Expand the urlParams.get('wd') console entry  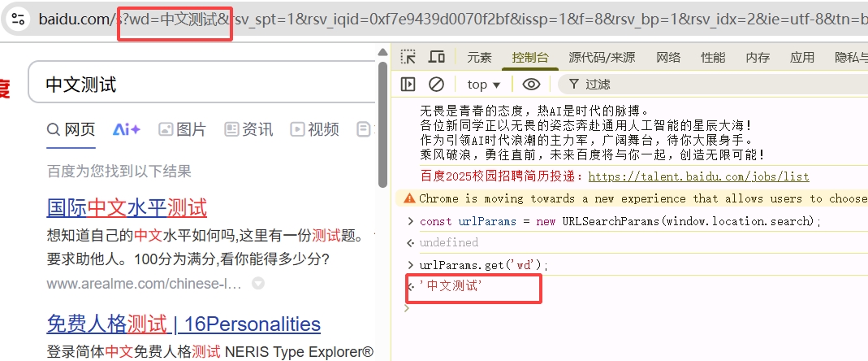click(x=410, y=265)
